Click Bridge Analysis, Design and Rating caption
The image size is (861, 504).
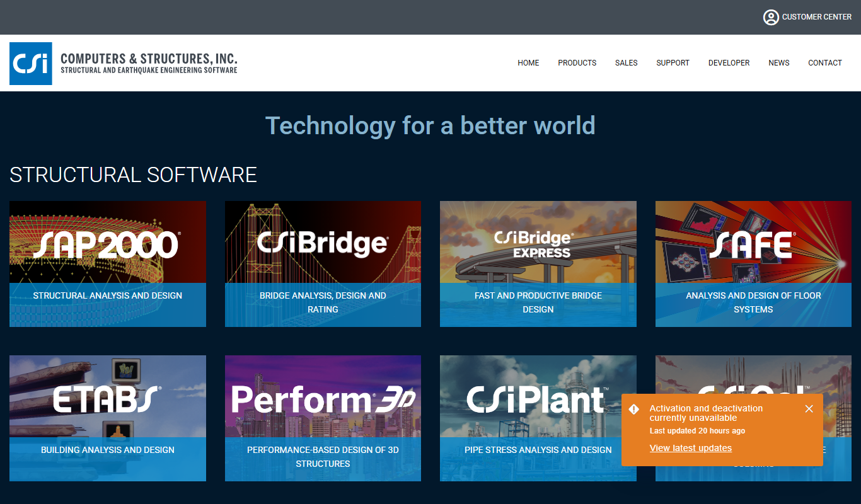(x=323, y=302)
